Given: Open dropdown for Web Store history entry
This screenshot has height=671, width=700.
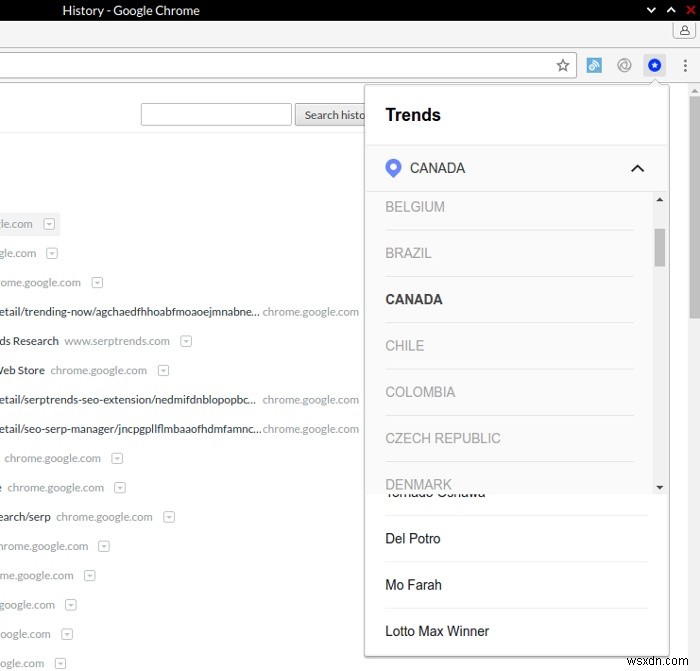Looking at the screenshot, I should pyautogui.click(x=163, y=371).
